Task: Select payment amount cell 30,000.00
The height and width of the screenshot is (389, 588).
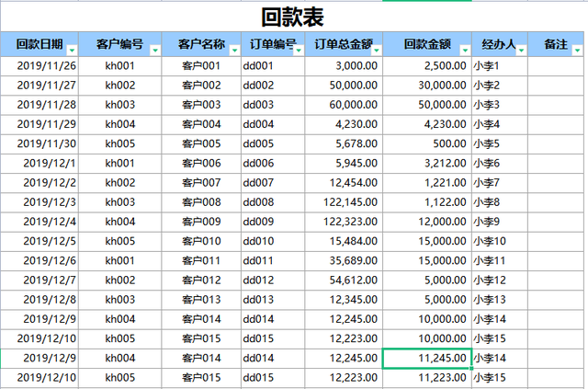Action: 427,86
